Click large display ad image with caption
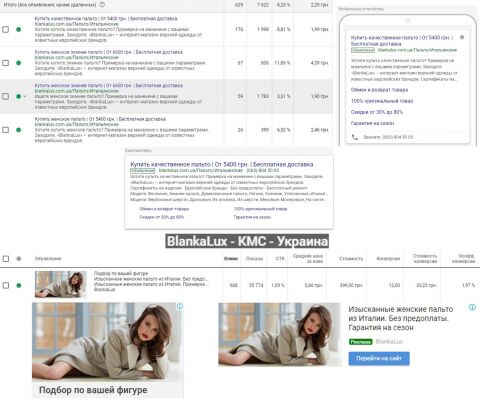Viewport: 480px width, 400px height. pos(108,342)
